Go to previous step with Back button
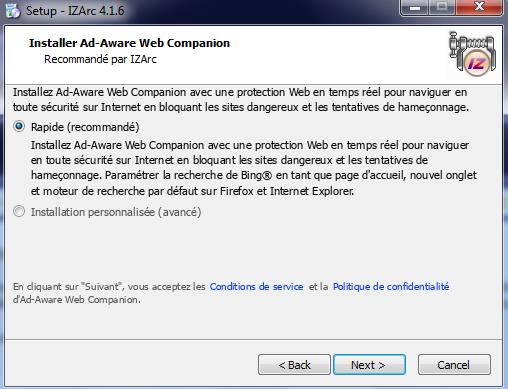The height and width of the screenshot is (389, 508). click(x=294, y=365)
